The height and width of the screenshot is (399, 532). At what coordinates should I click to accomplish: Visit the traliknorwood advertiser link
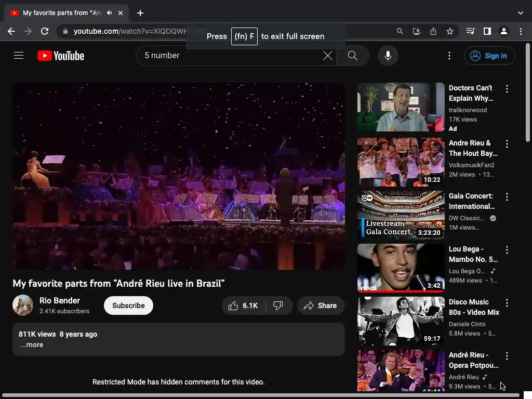pos(468,110)
